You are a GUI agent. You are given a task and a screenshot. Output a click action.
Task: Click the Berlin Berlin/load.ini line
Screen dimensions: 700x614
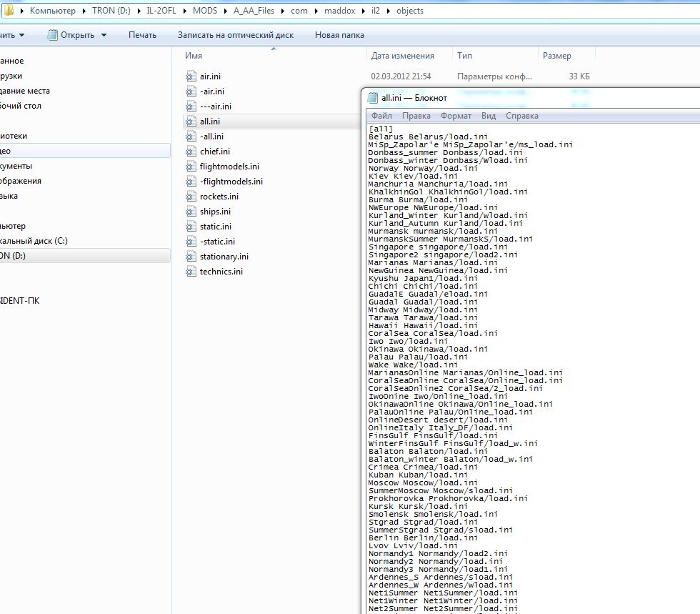(423, 538)
